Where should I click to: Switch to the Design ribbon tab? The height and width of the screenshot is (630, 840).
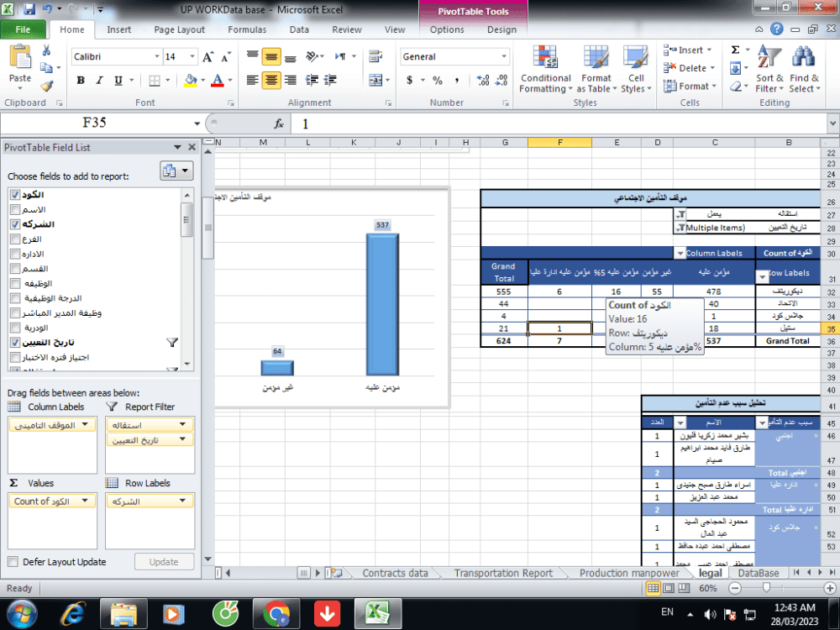501,29
